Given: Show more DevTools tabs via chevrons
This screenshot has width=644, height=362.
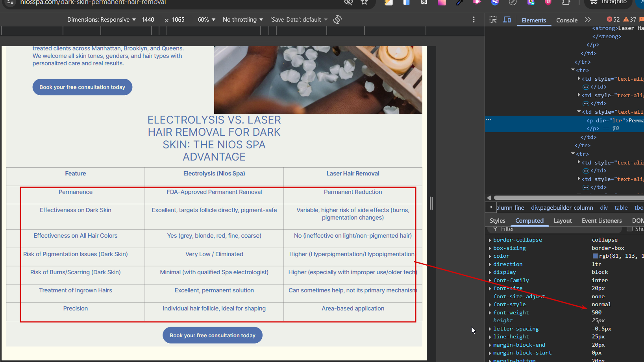Looking at the screenshot, I should coord(588,20).
